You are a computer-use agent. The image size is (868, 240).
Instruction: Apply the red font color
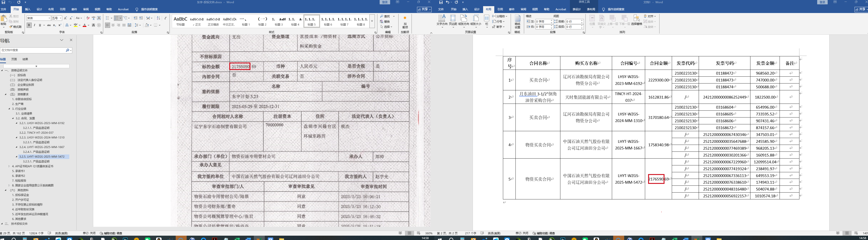[85, 25]
